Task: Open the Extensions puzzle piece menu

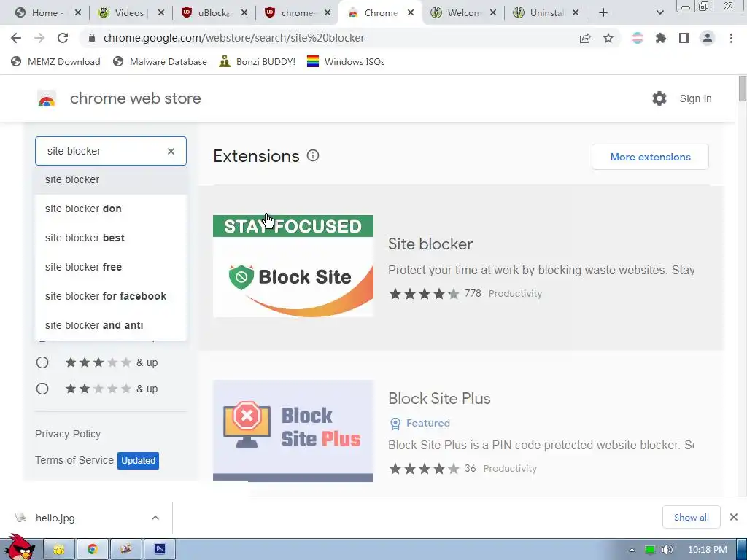Action: coord(661,38)
